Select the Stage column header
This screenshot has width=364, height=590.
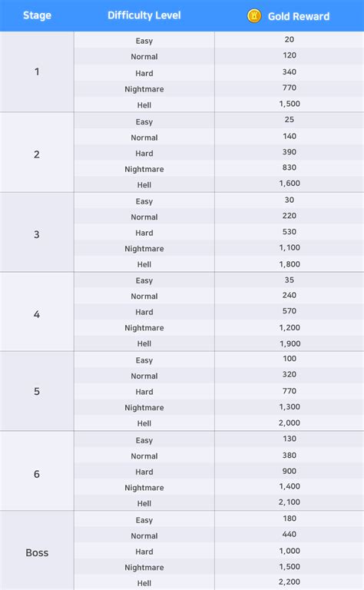coord(37,15)
